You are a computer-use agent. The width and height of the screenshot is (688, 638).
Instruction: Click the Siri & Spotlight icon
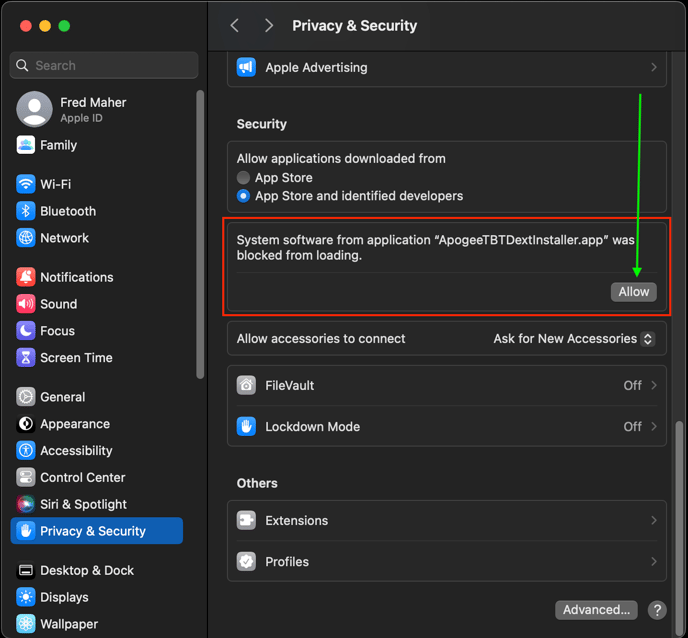(x=25, y=504)
